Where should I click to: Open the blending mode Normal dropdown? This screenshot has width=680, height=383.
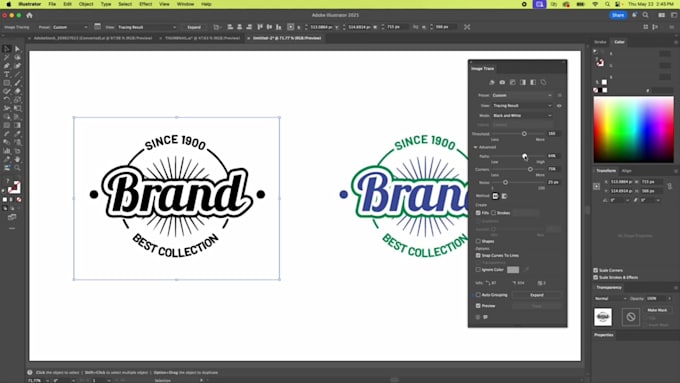click(x=611, y=298)
